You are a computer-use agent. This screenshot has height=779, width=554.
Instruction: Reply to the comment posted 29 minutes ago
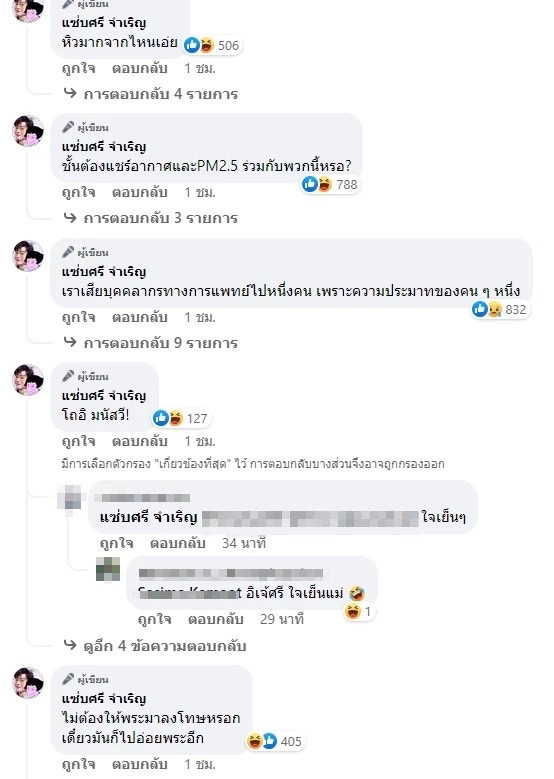216,619
